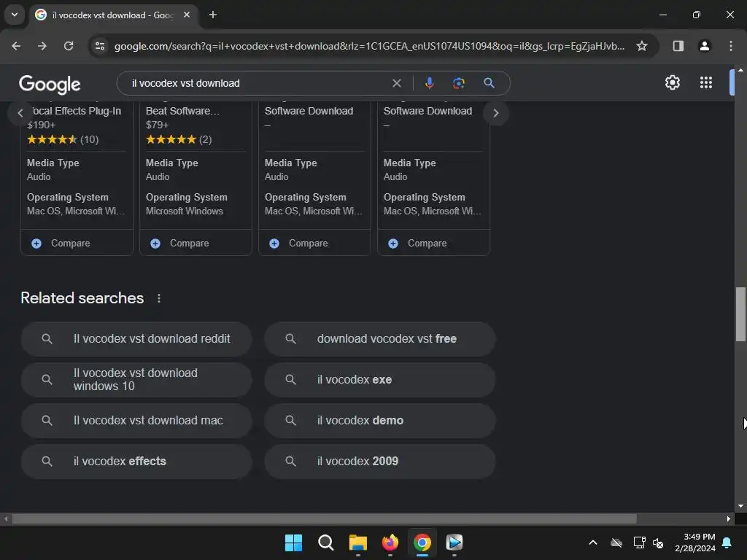Close the il vocodex vst download tab
Viewport: 747px width, 560px height.
tap(187, 15)
